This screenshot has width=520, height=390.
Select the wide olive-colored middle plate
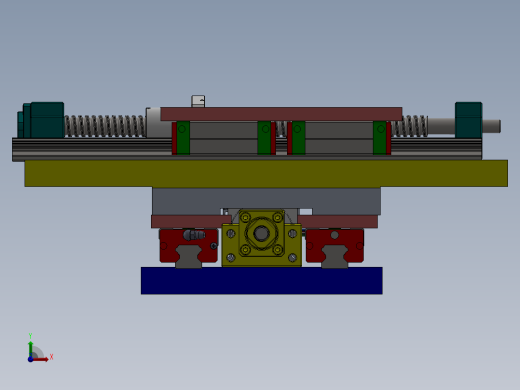pyautogui.click(x=266, y=173)
